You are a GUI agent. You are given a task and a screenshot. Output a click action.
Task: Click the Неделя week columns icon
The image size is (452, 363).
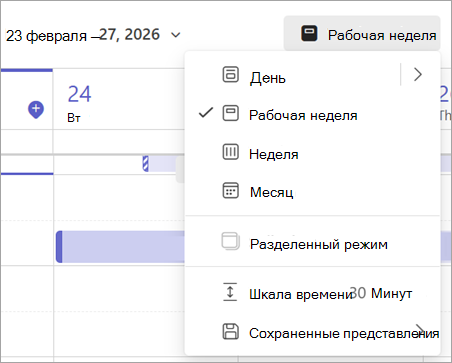pyautogui.click(x=231, y=152)
